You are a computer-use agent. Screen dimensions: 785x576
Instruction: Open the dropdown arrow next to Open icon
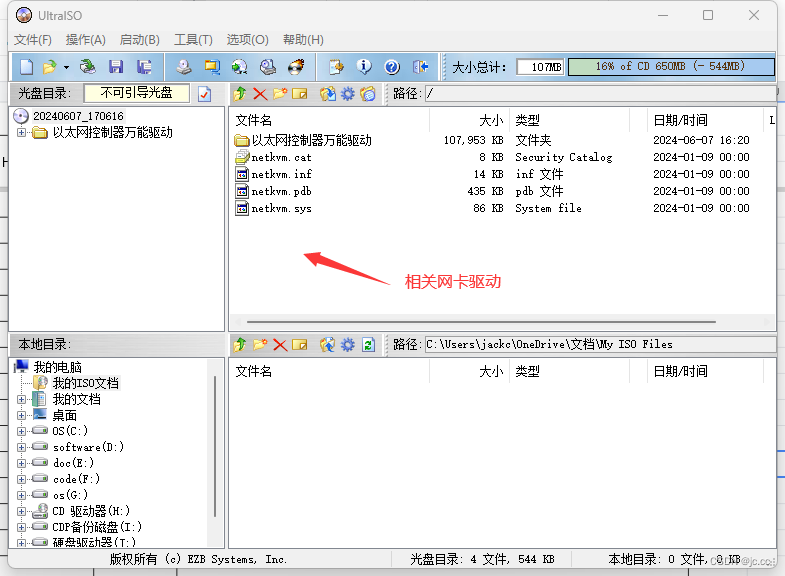(x=66, y=67)
